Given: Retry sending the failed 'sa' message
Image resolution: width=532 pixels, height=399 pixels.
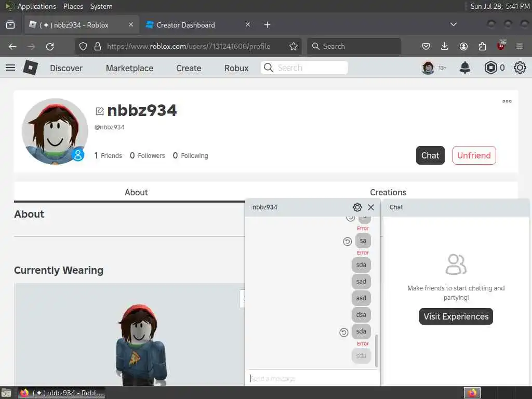Looking at the screenshot, I should [x=347, y=242].
